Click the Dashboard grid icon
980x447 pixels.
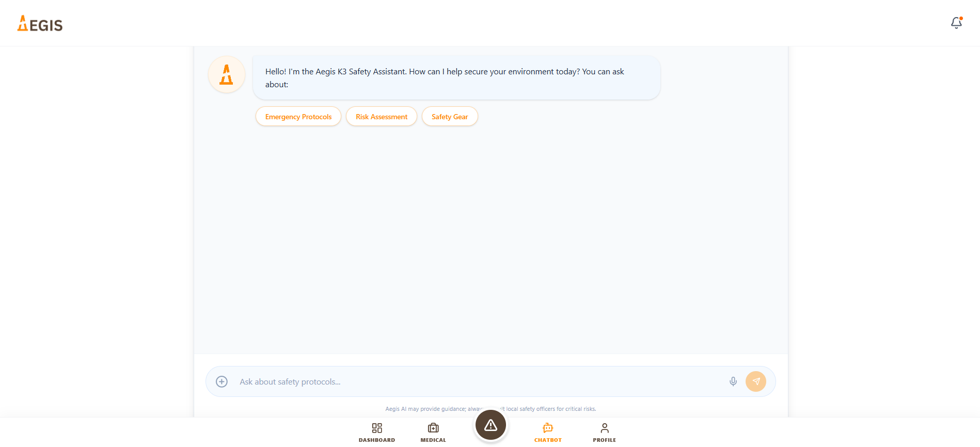click(x=377, y=428)
